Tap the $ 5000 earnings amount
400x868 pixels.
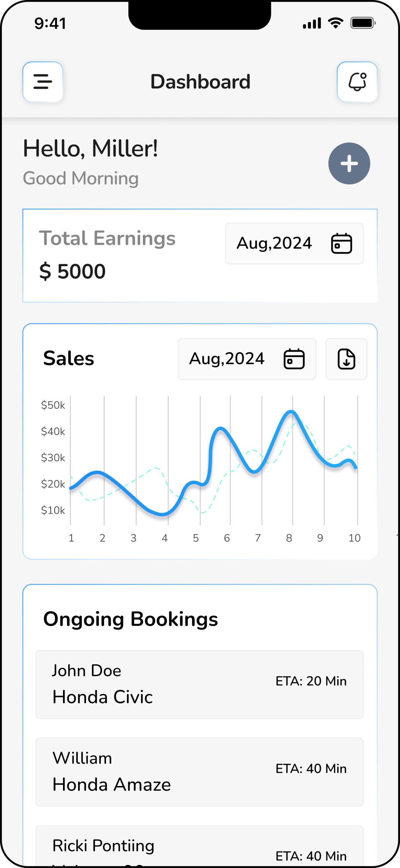pyautogui.click(x=72, y=272)
